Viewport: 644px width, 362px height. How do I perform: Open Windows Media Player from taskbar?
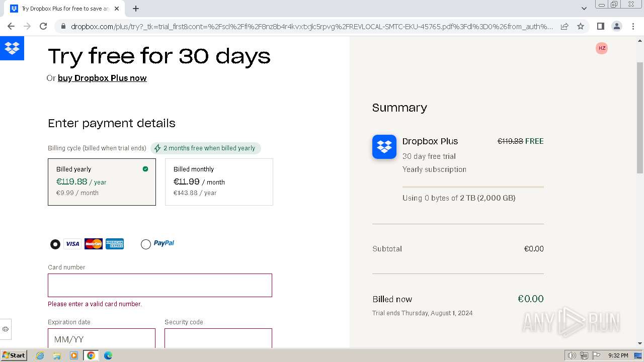click(74, 355)
